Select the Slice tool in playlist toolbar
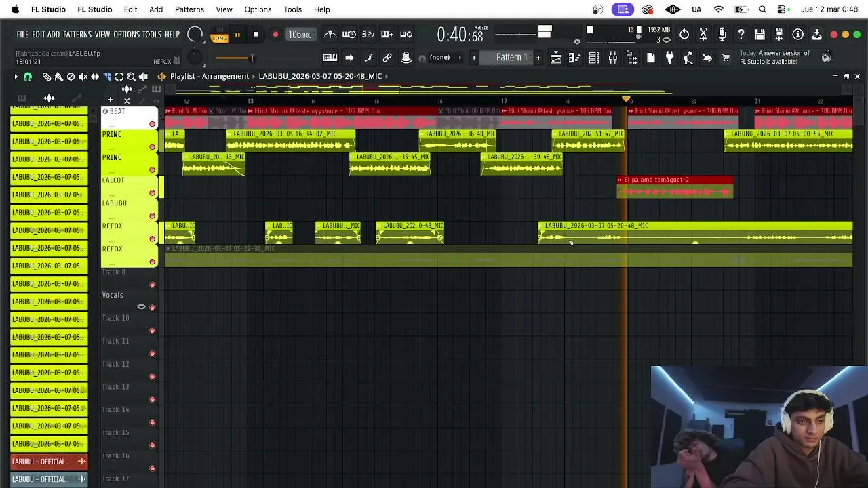 pyautogui.click(x=107, y=77)
